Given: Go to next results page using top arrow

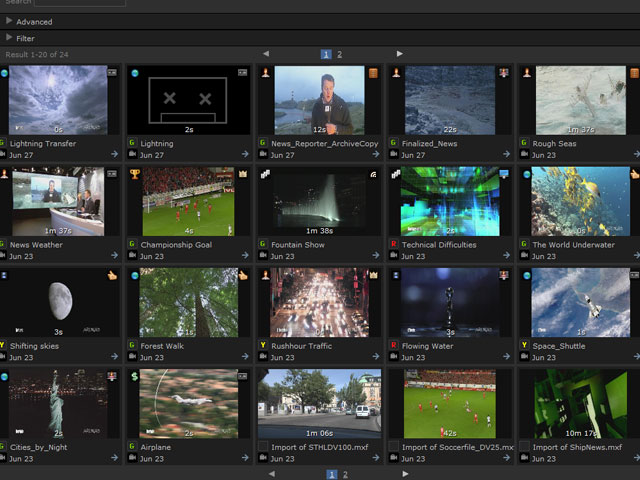Looking at the screenshot, I should (x=399, y=53).
